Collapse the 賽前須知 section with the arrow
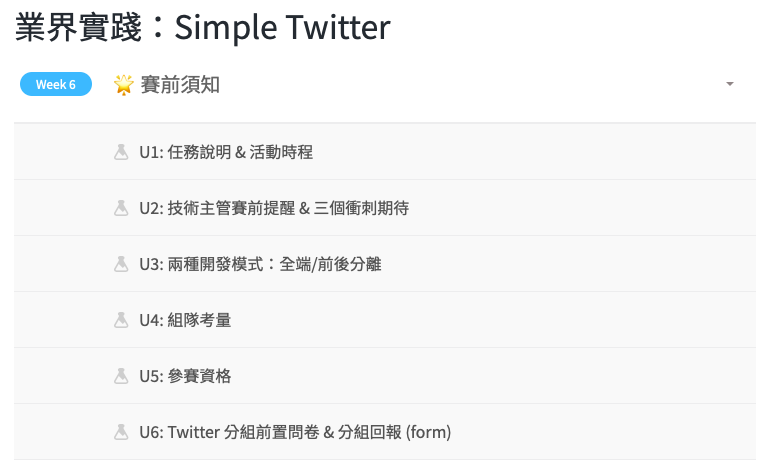768x471 pixels. pos(730,84)
